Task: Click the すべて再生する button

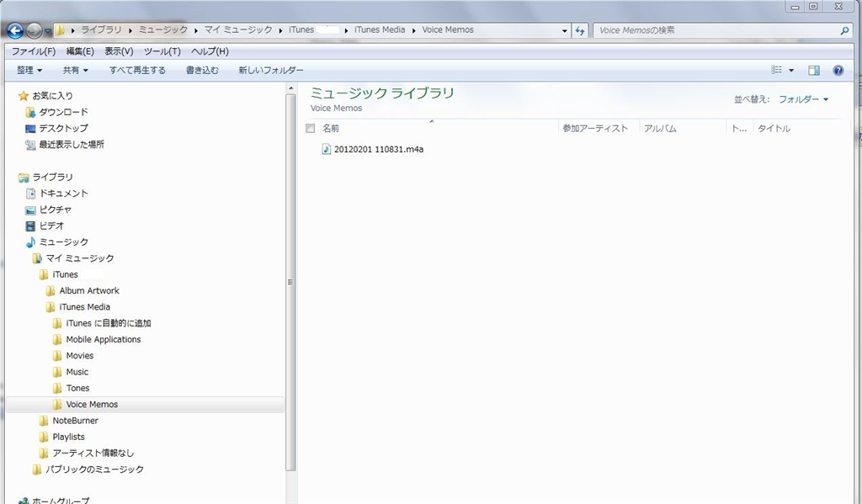Action: [137, 71]
